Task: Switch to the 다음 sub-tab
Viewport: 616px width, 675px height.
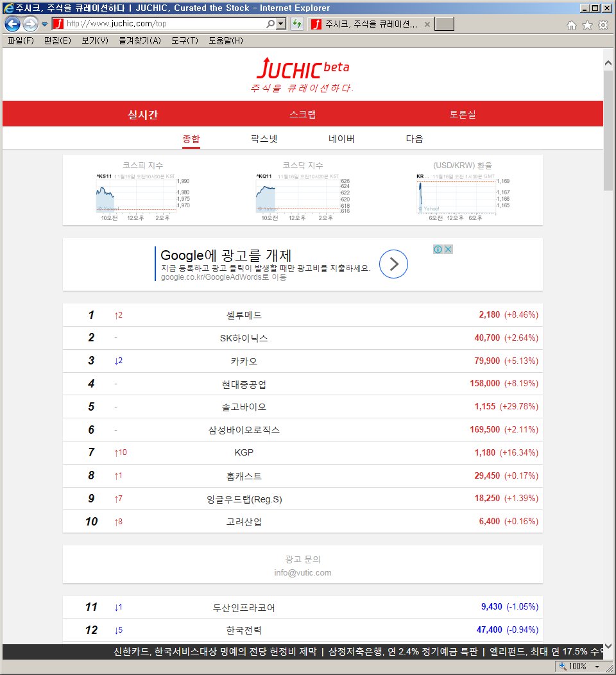Action: pyautogui.click(x=415, y=139)
